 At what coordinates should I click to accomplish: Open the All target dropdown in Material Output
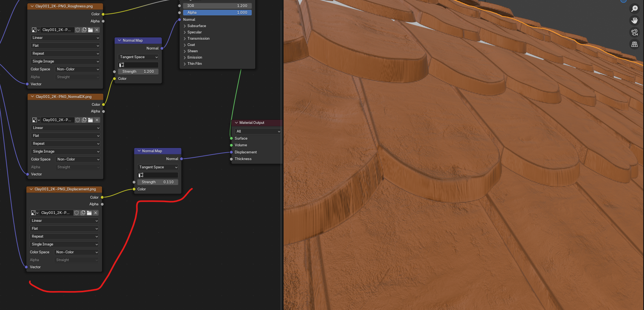click(258, 131)
